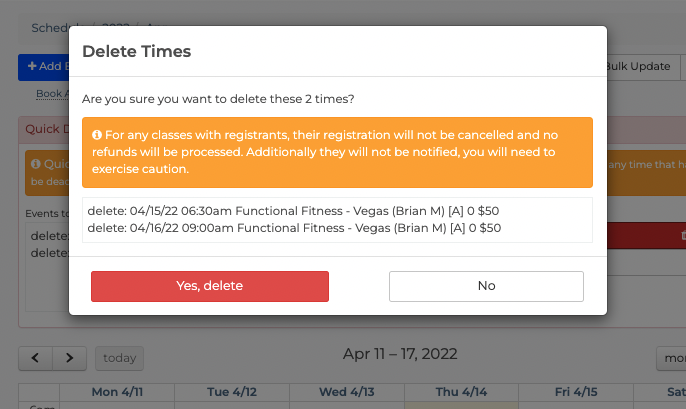Open the Fri 4/15 column header
The image size is (686, 409).
576,392
